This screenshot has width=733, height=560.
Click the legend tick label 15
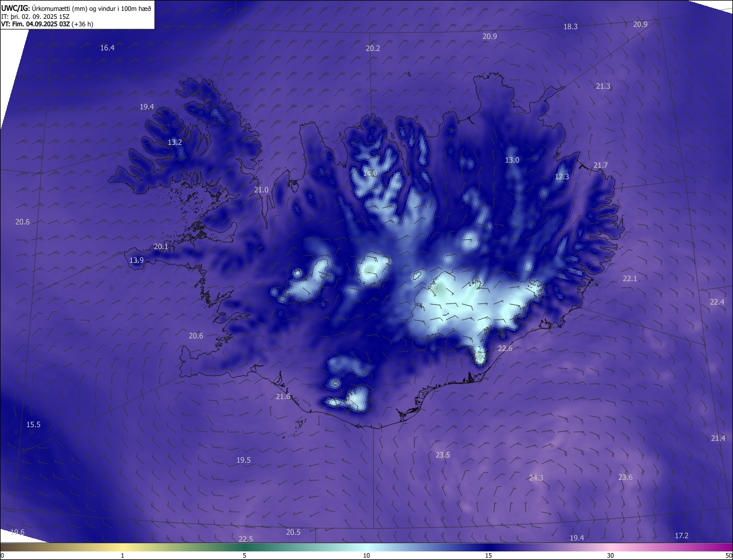click(488, 556)
